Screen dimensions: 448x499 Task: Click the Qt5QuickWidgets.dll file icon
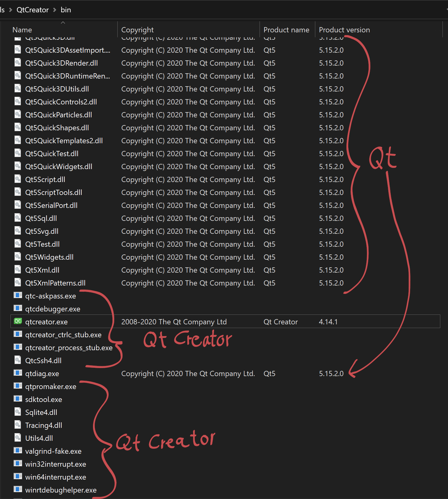(18, 166)
